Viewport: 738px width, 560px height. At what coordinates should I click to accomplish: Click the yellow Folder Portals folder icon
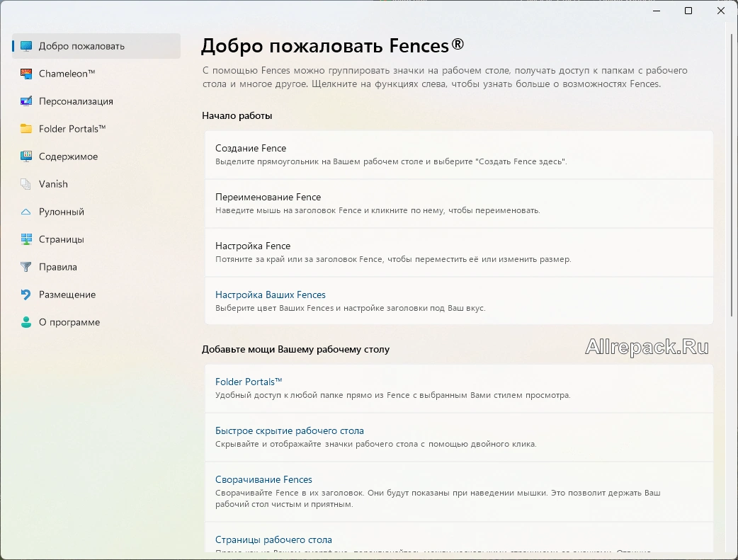tap(26, 129)
